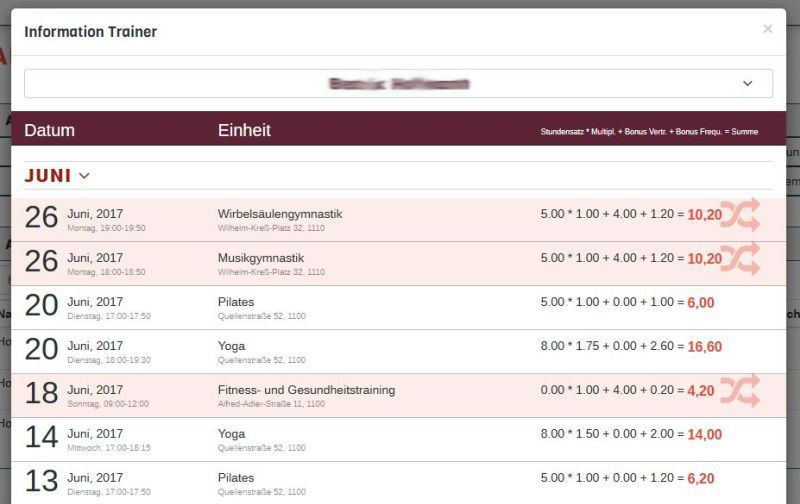This screenshot has height=504, width=800.
Task: Select the Musikgymnastik unit name
Action: (260, 258)
